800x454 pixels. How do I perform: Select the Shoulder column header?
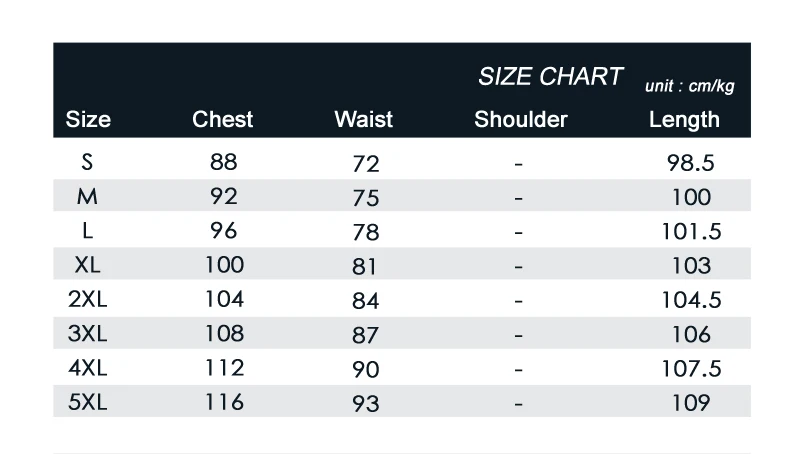520,119
